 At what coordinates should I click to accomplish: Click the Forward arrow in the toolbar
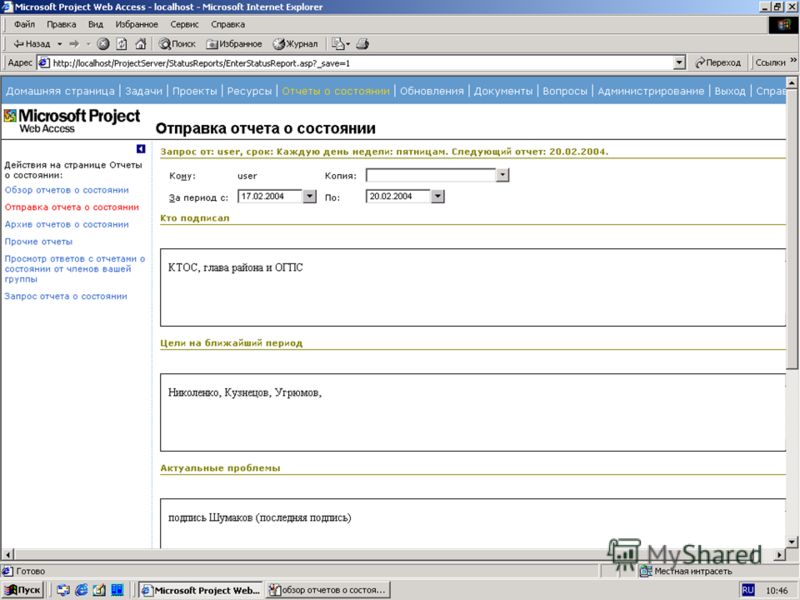coord(74,44)
